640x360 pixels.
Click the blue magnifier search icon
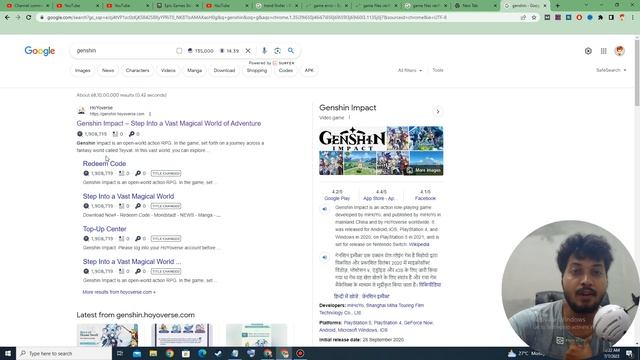coord(291,51)
